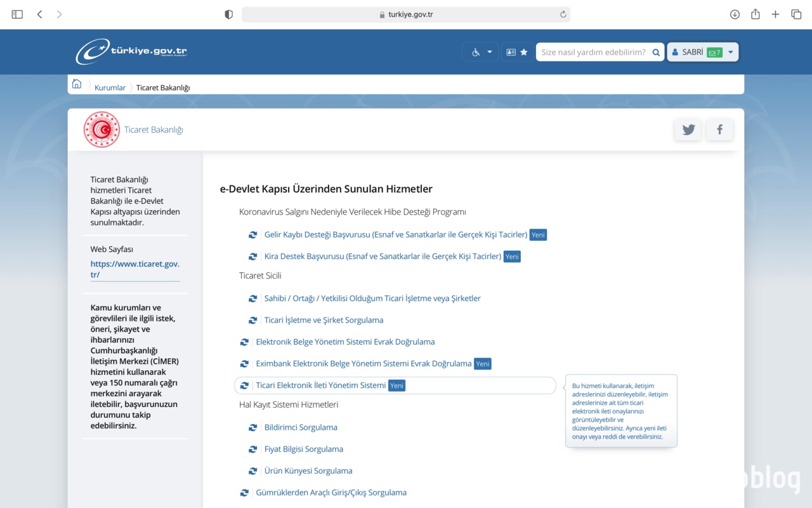Image resolution: width=812 pixels, height=508 pixels.
Task: Open Kira Destek Başvurusu service
Action: pyautogui.click(x=383, y=257)
